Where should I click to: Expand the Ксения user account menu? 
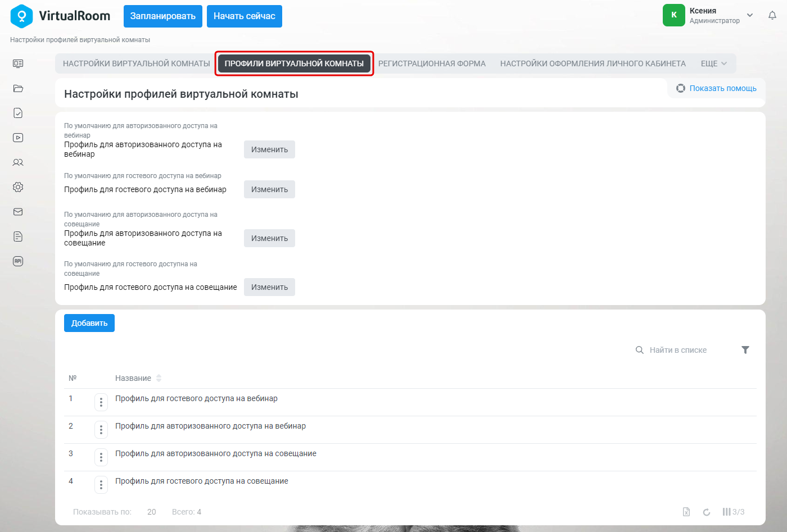click(x=750, y=15)
